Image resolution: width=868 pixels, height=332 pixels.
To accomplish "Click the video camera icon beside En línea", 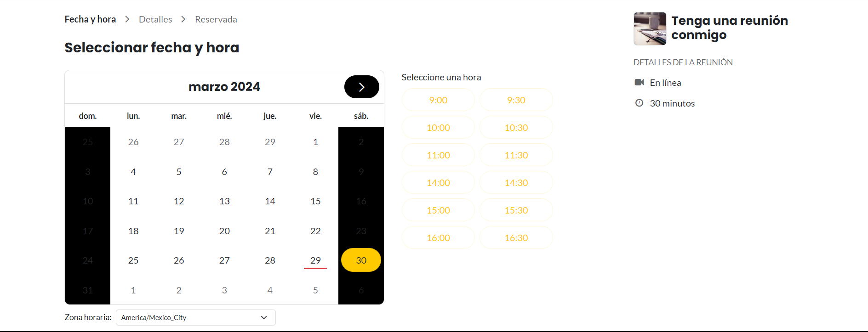I will [639, 82].
